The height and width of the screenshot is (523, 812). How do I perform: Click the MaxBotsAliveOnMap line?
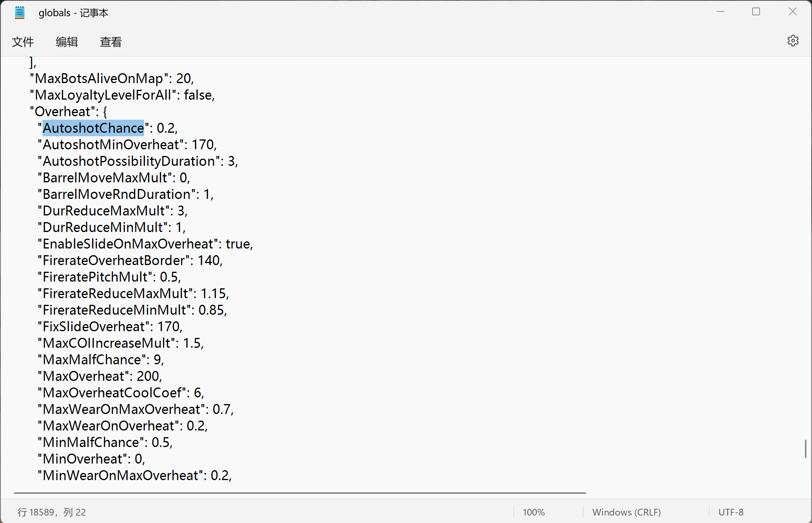pyautogui.click(x=112, y=78)
